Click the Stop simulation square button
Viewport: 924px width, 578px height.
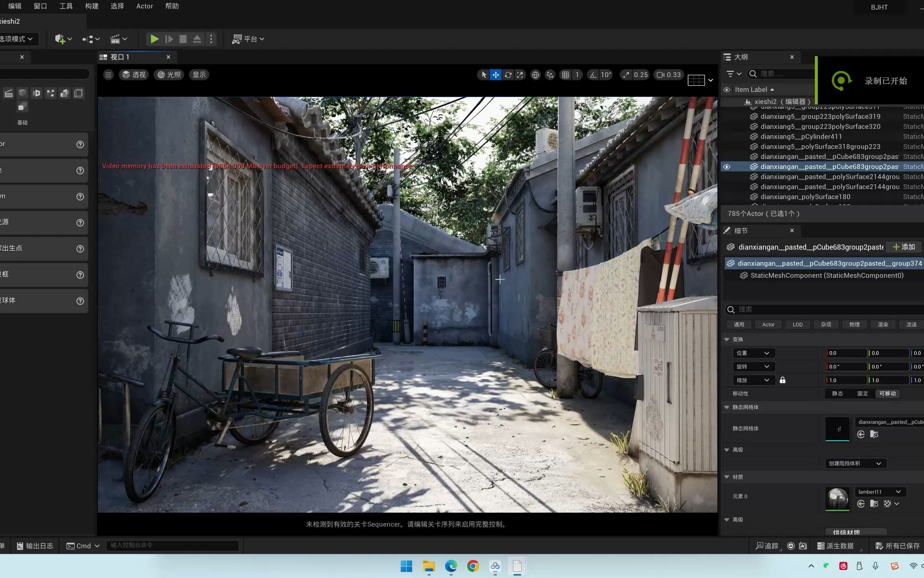tap(183, 39)
